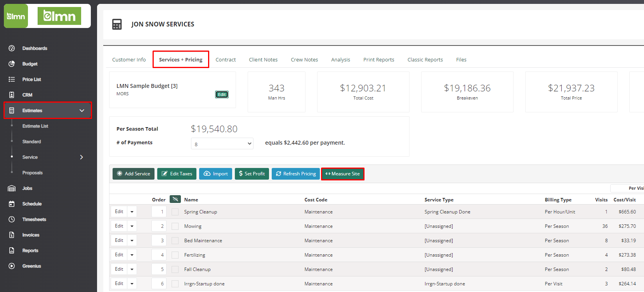Switch to the Classic Reports tab
This screenshot has height=292, width=644.
425,59
